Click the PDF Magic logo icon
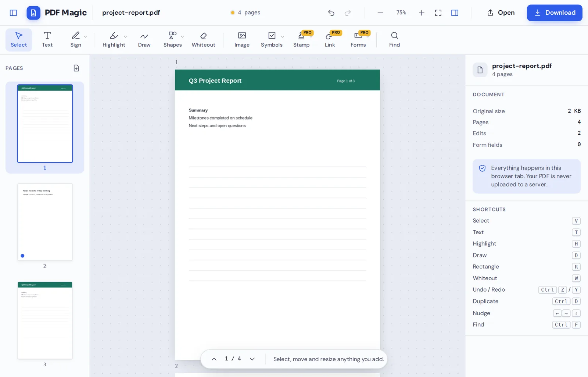The height and width of the screenshot is (377, 588). point(33,13)
